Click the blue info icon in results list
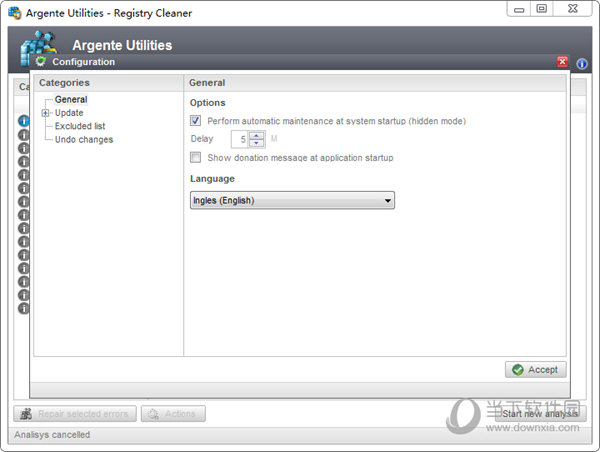The height and width of the screenshot is (452, 600). 24,121
